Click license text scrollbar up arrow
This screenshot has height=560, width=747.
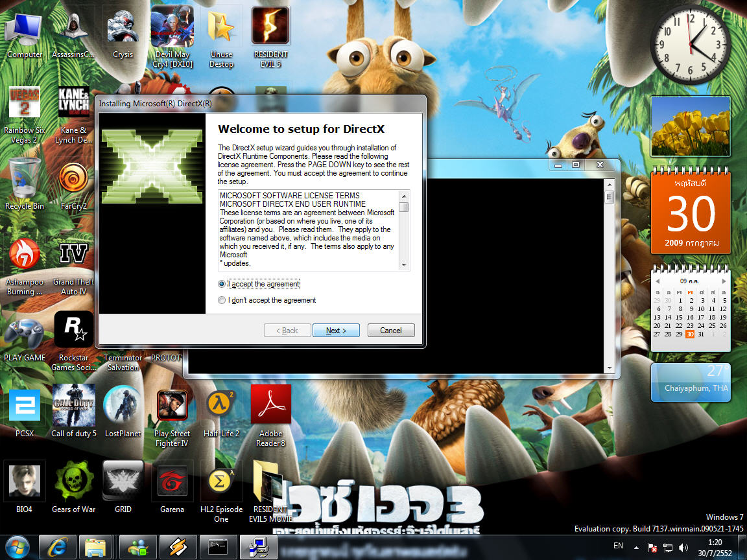(404, 196)
